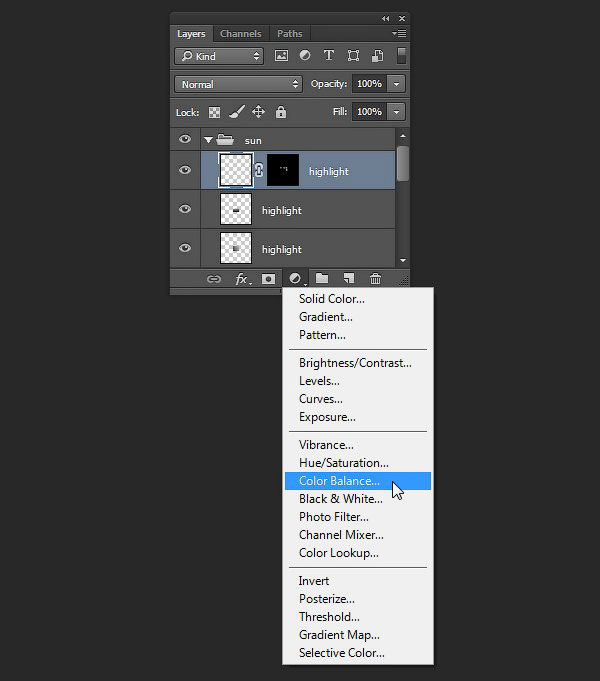Create a new group folder icon

tap(322, 278)
